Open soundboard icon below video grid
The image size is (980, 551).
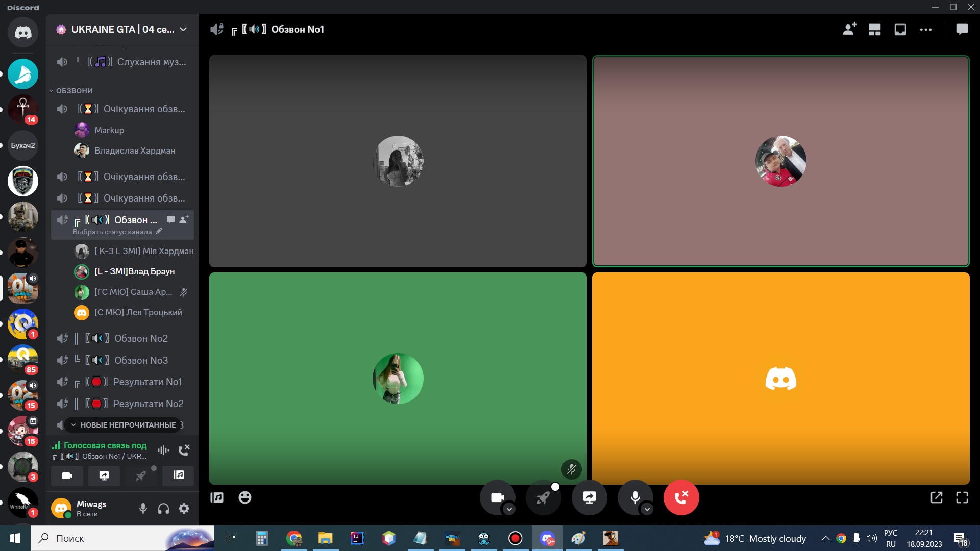coord(217,497)
